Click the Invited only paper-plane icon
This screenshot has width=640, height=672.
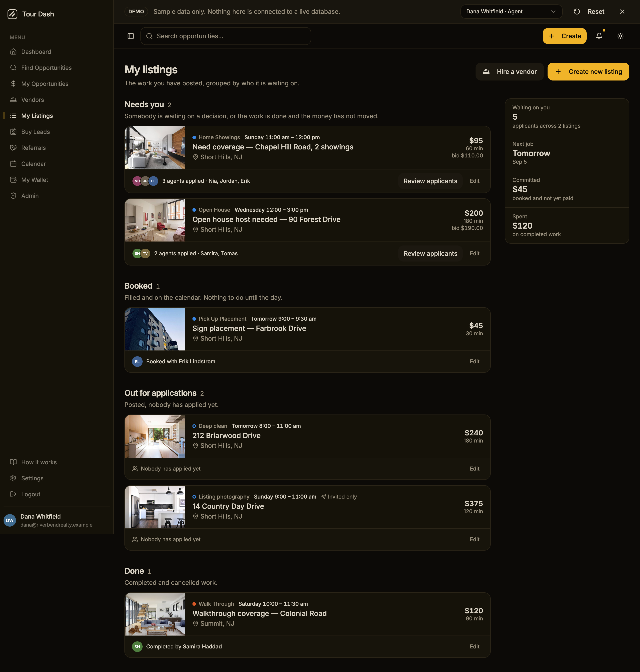pyautogui.click(x=323, y=497)
